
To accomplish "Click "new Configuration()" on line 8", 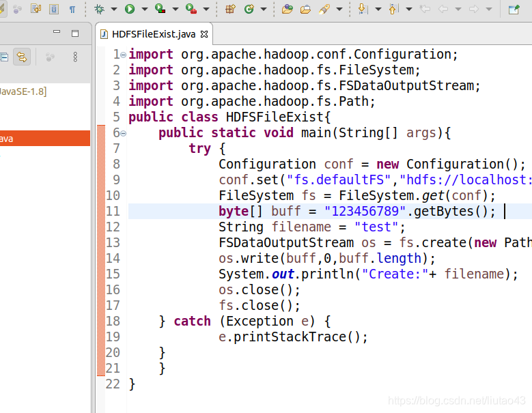I will pos(447,164).
